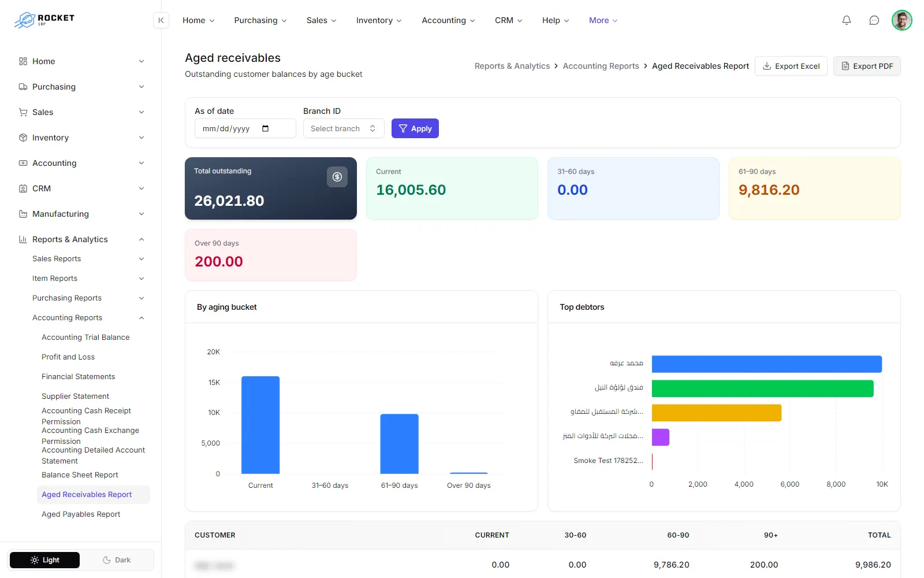Click the dollar icon on Total outstanding card

pos(337,177)
